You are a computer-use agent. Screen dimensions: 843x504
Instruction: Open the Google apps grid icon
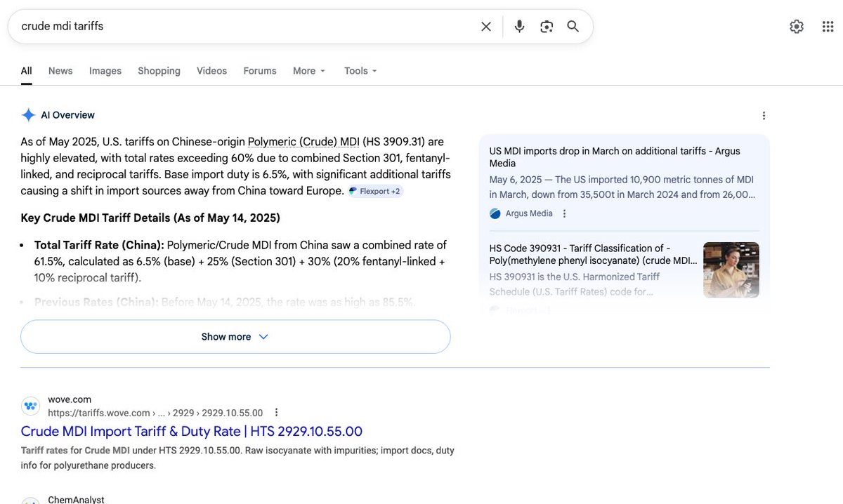(x=828, y=27)
